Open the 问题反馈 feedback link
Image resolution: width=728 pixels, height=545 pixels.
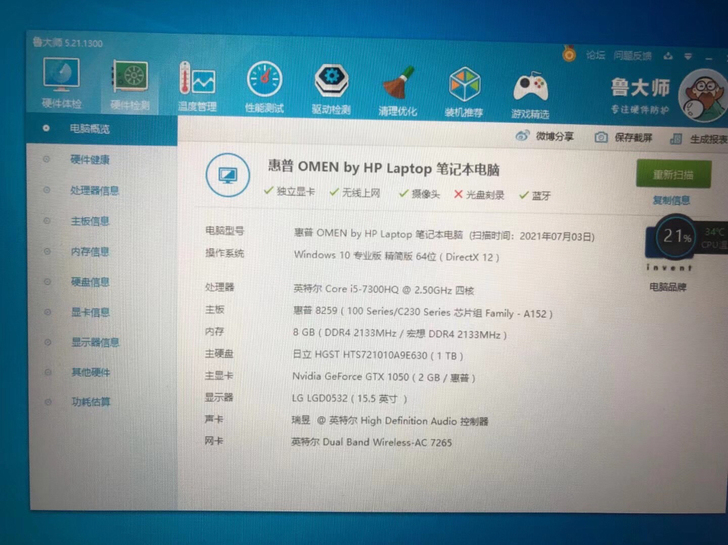[632, 56]
